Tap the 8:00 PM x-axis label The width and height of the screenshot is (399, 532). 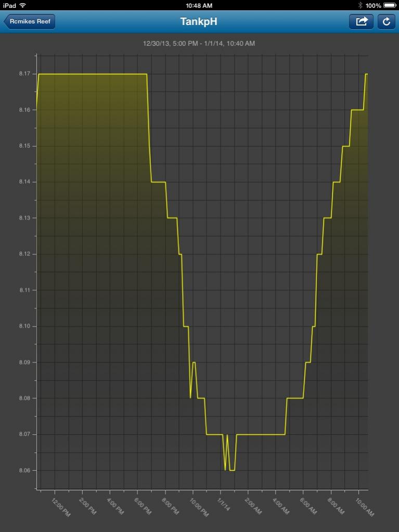171,506
